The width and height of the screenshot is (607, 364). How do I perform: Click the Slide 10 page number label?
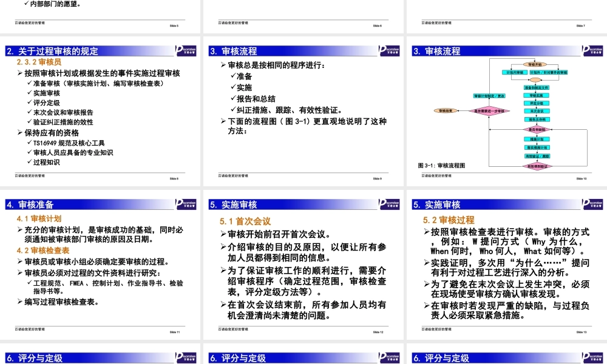(581, 178)
